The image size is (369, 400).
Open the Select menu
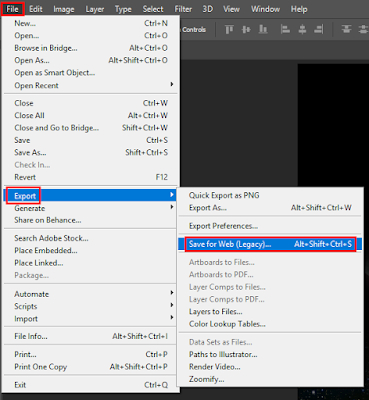153,9
